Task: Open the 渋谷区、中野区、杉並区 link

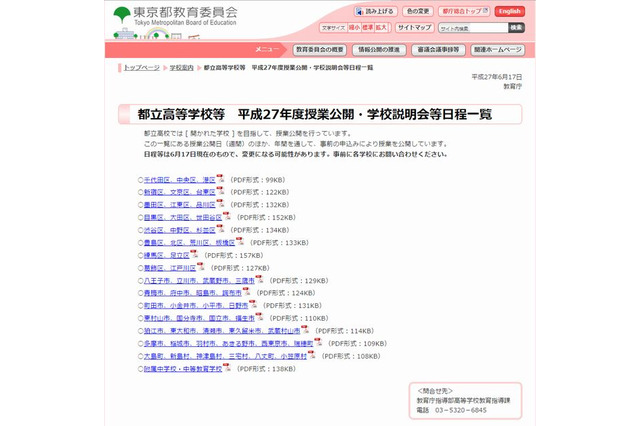Action: point(180,231)
